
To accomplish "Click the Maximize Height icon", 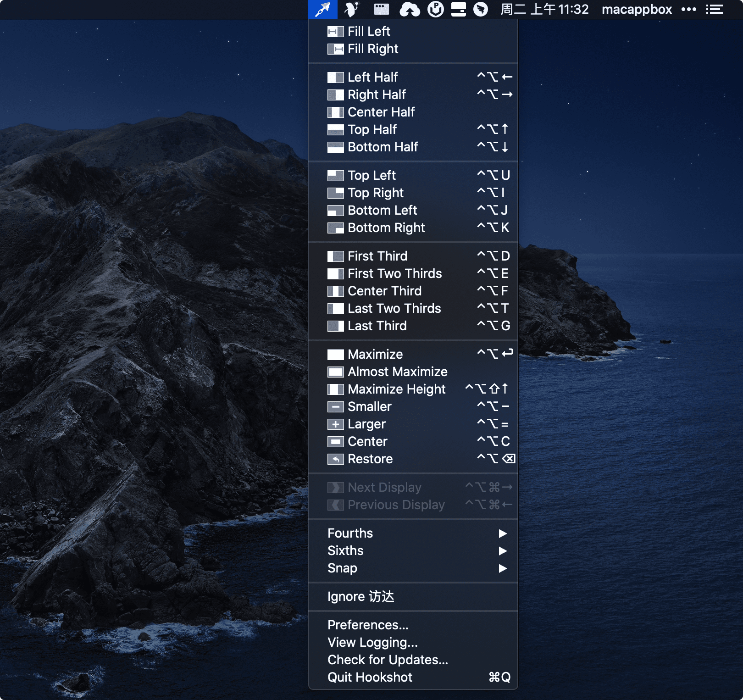I will click(x=335, y=389).
